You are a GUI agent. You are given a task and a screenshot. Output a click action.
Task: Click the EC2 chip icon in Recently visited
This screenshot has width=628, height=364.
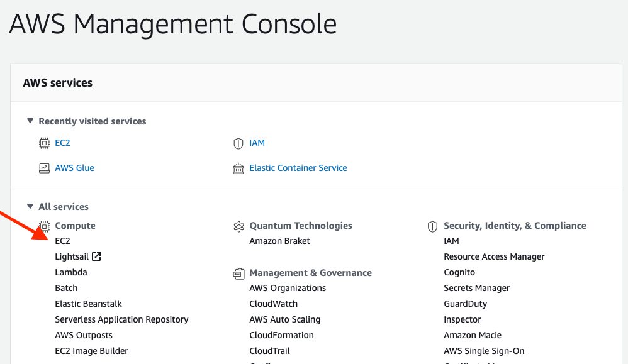44,143
